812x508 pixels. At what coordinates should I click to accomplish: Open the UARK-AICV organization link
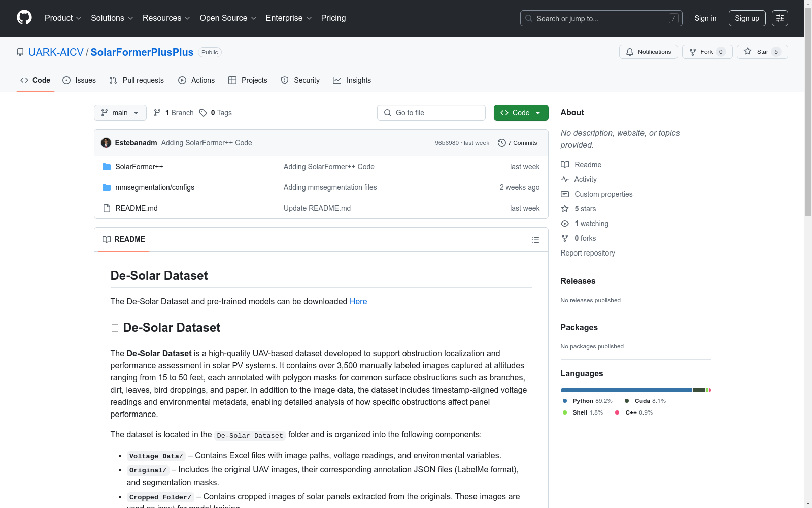click(x=56, y=52)
